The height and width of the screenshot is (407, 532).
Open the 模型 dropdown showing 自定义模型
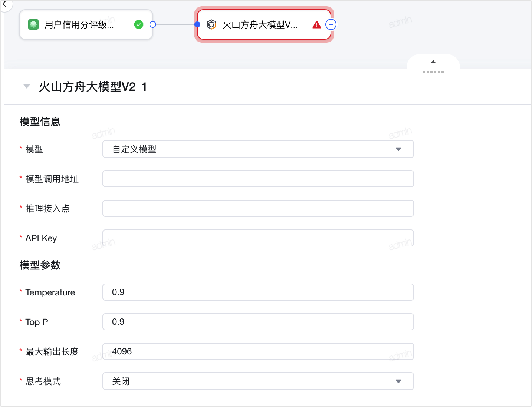(258, 149)
